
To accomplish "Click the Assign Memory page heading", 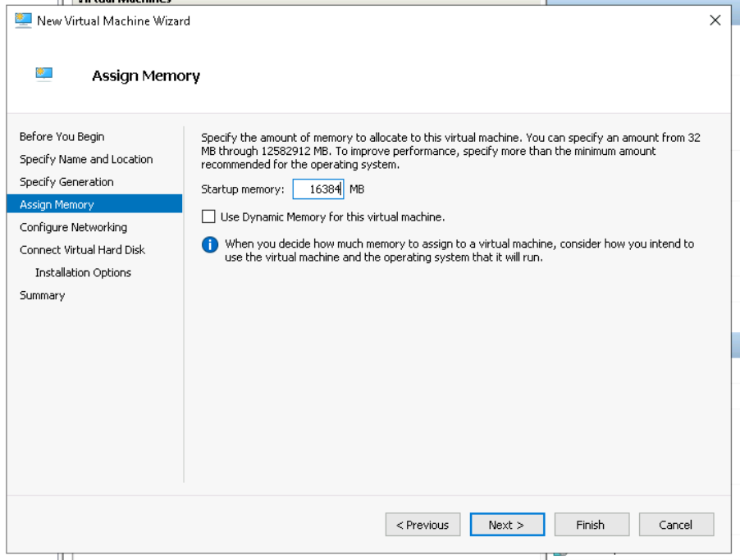I will click(x=145, y=76).
